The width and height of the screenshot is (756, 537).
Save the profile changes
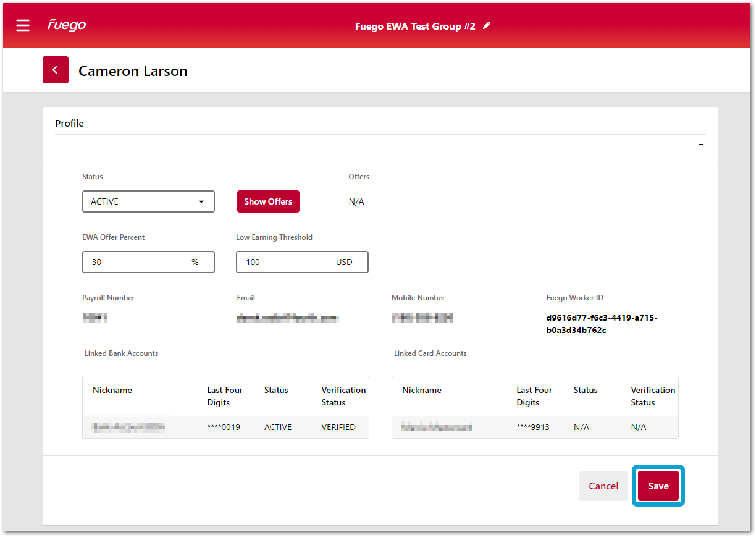tap(658, 486)
